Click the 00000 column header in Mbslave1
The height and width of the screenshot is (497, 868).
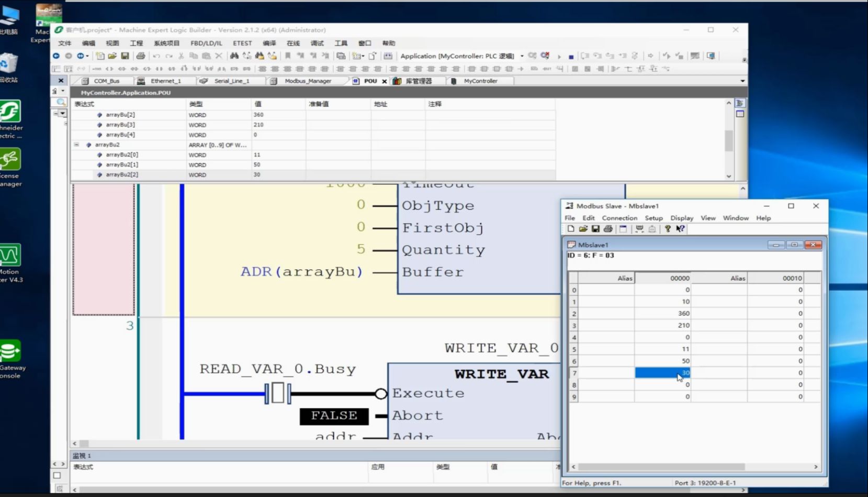point(662,278)
